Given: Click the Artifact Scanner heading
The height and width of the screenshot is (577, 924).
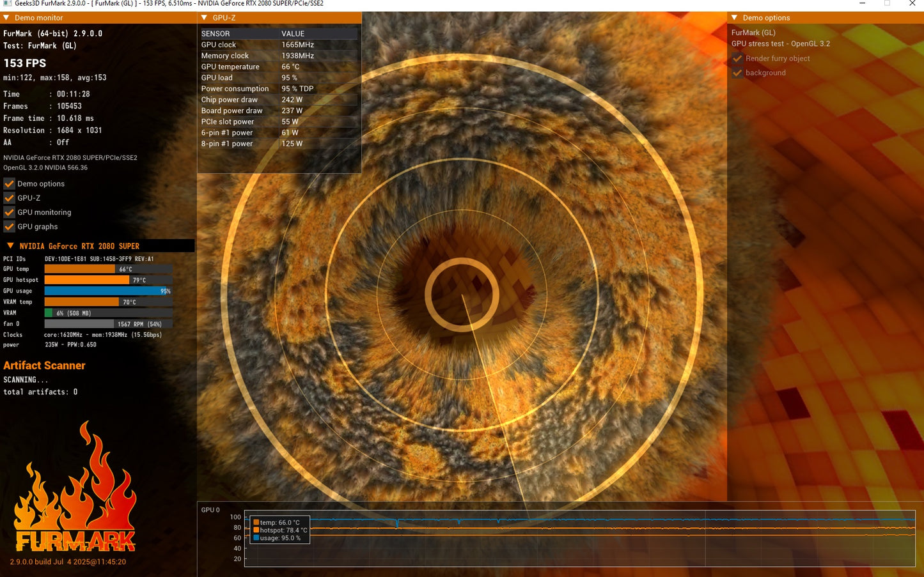Looking at the screenshot, I should [x=44, y=365].
